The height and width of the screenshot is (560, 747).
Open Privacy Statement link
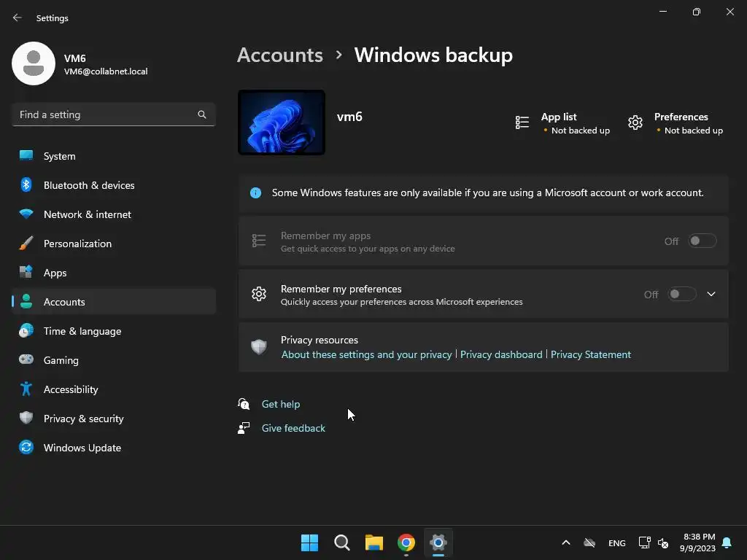pos(591,354)
